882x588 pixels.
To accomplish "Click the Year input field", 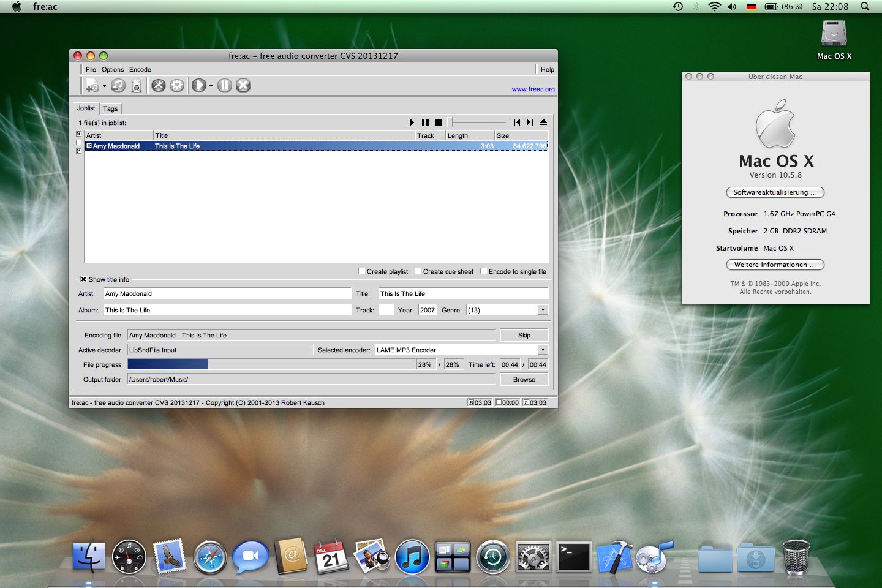I will click(428, 310).
